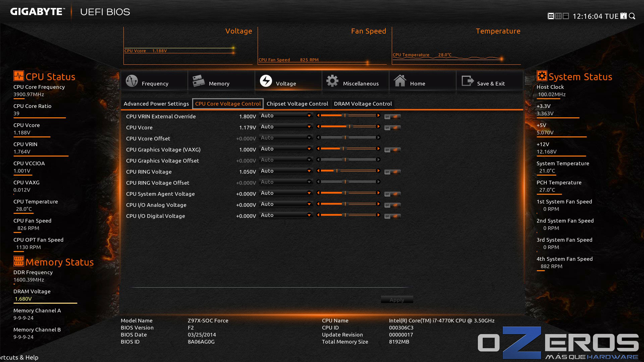This screenshot has width=644, height=362.
Task: Click the CPU Vcore 1.179V value field
Action: point(248,128)
